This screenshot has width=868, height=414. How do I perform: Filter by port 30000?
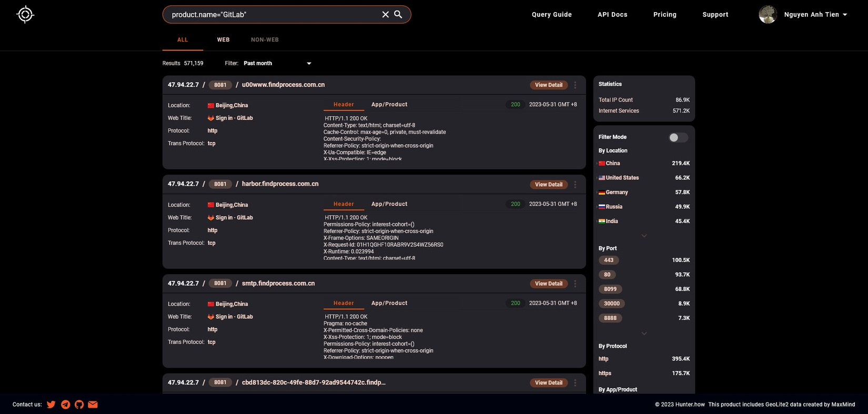[x=612, y=304]
